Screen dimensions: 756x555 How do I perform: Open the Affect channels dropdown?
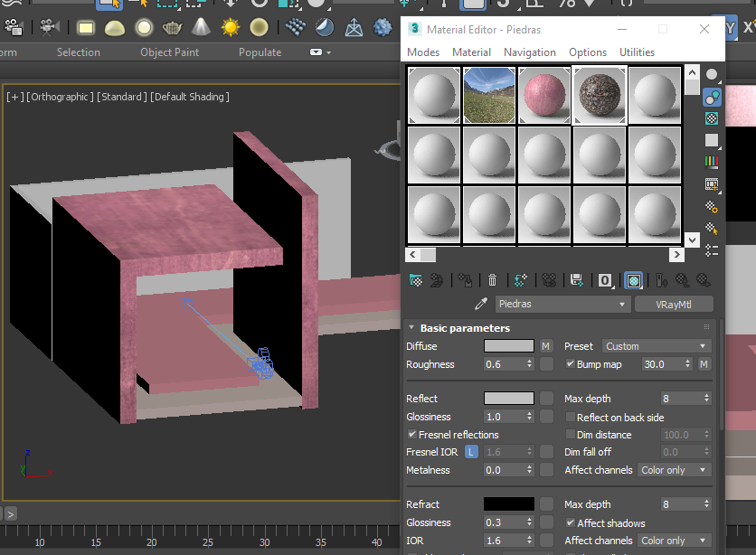point(673,469)
